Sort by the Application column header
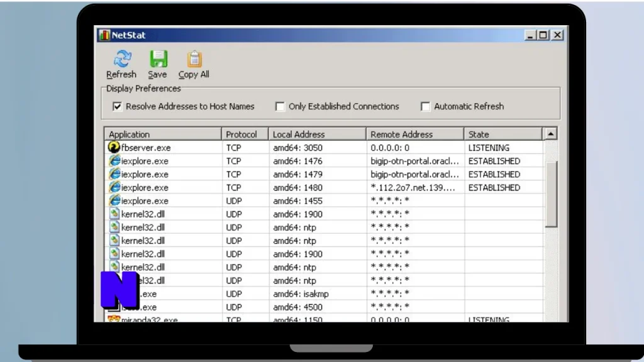644x362 pixels. point(163,134)
